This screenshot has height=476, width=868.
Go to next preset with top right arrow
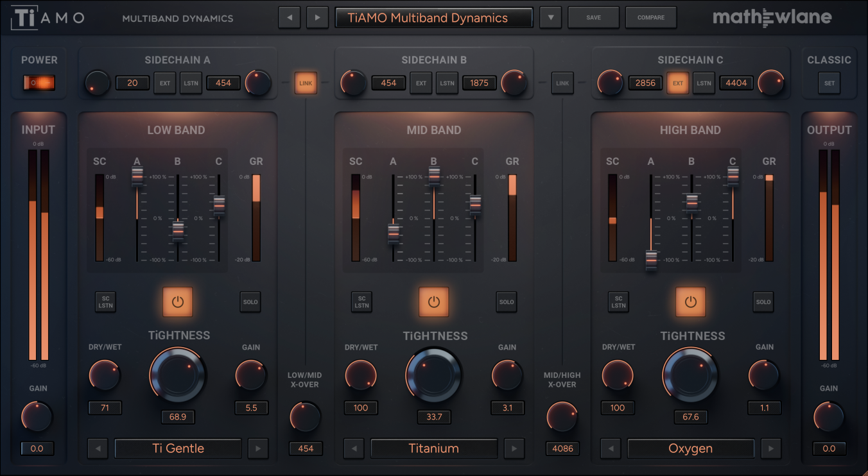point(317,18)
